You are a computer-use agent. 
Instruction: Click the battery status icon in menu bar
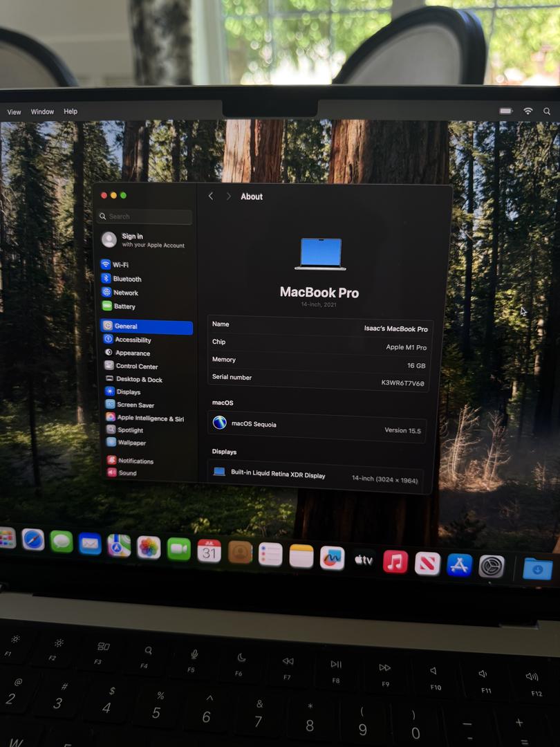click(505, 111)
